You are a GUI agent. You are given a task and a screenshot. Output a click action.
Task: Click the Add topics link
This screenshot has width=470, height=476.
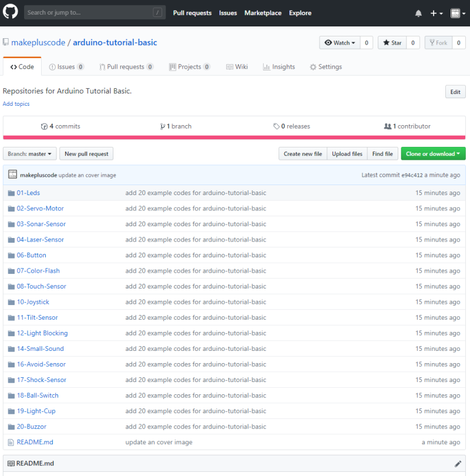click(16, 104)
